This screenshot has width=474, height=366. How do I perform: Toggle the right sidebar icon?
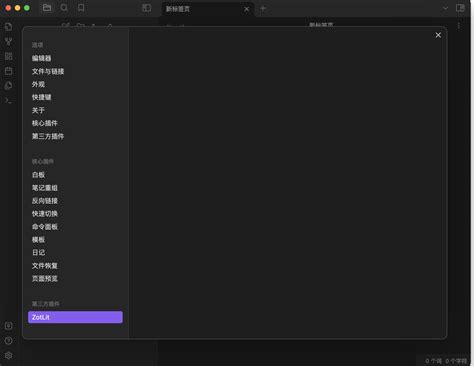point(460,8)
